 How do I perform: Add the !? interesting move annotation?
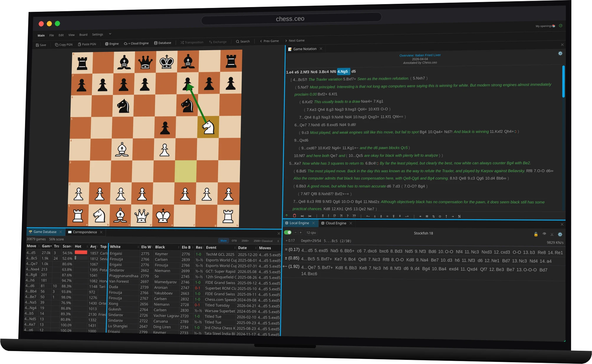coord(334,216)
